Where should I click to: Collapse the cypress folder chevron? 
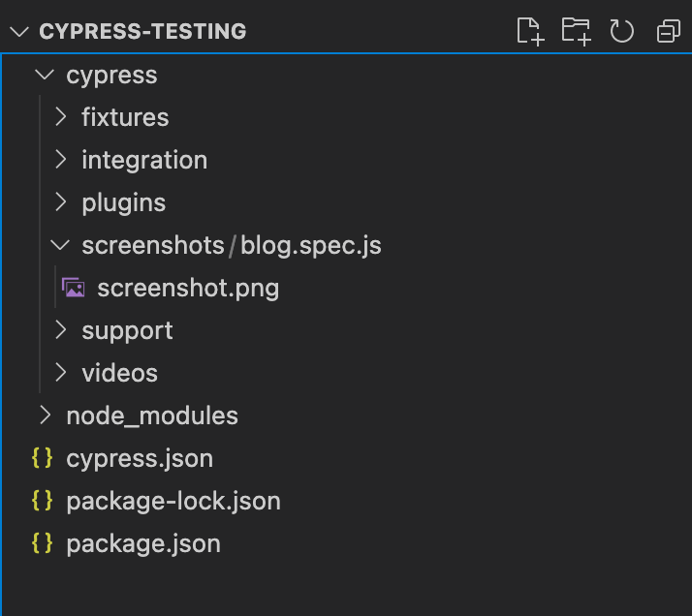pyautogui.click(x=45, y=75)
